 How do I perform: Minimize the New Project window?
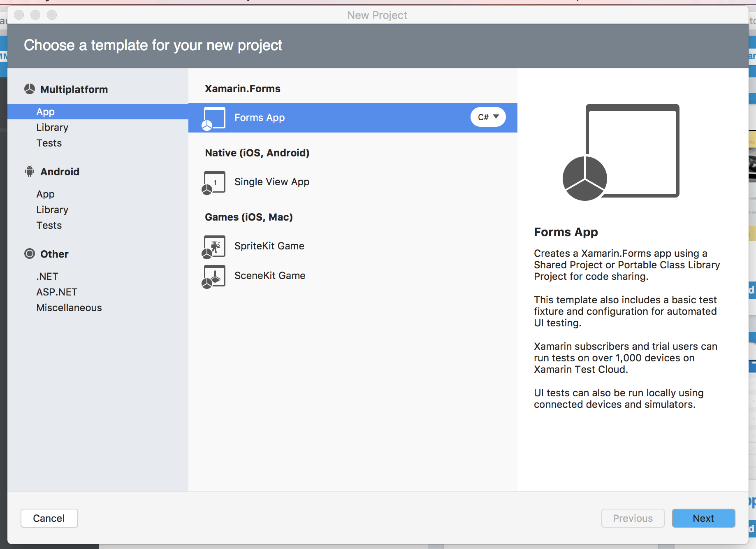(x=35, y=15)
